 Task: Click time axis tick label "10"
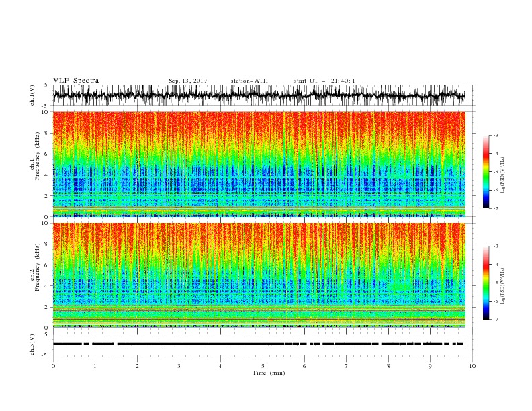472,366
